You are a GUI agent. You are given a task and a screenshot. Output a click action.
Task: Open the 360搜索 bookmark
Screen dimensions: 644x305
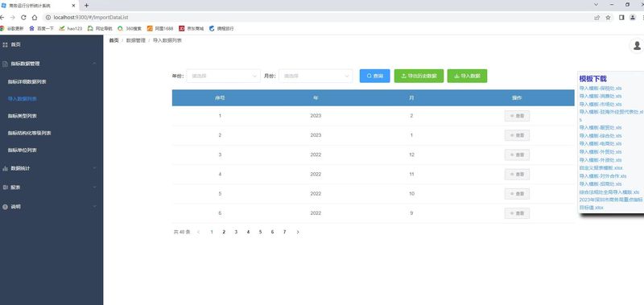(x=130, y=29)
